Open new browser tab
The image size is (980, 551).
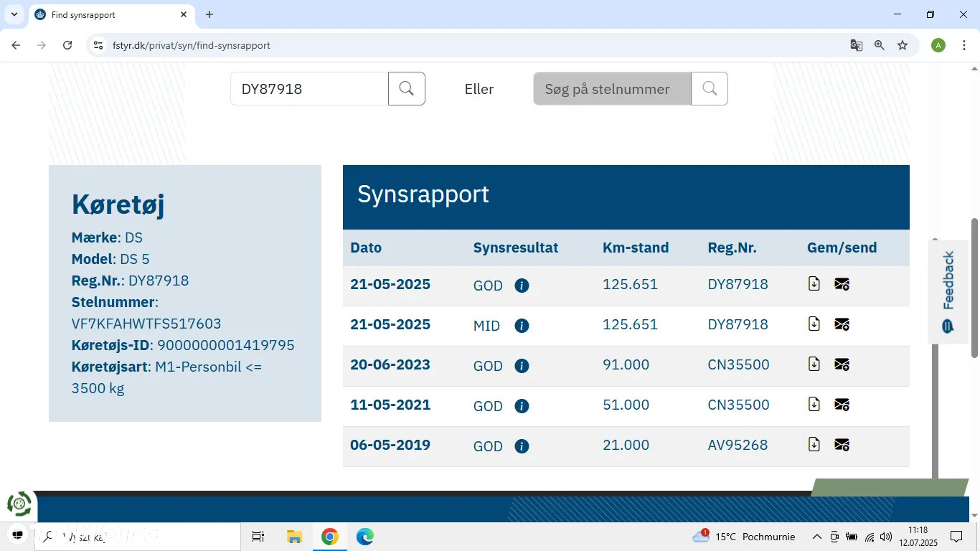209,14
